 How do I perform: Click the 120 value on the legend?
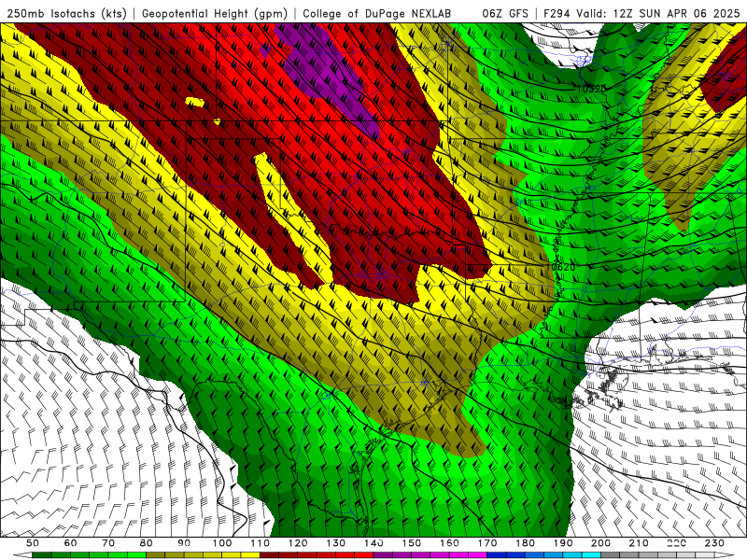tap(298, 543)
